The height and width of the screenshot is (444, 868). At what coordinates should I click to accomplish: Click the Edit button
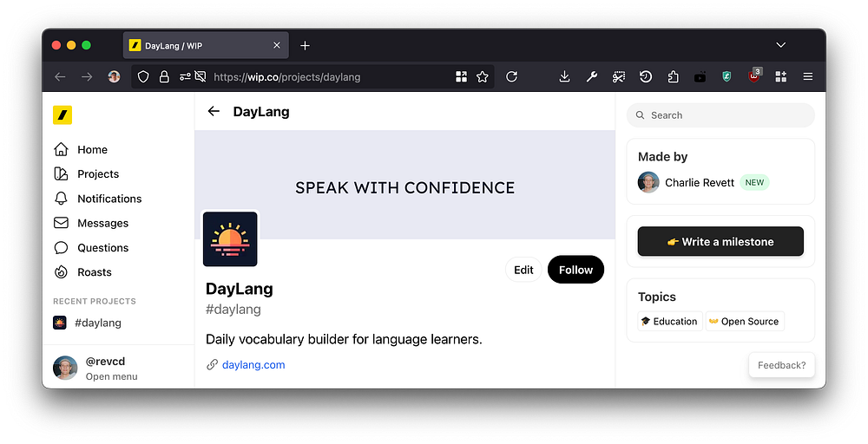point(523,270)
